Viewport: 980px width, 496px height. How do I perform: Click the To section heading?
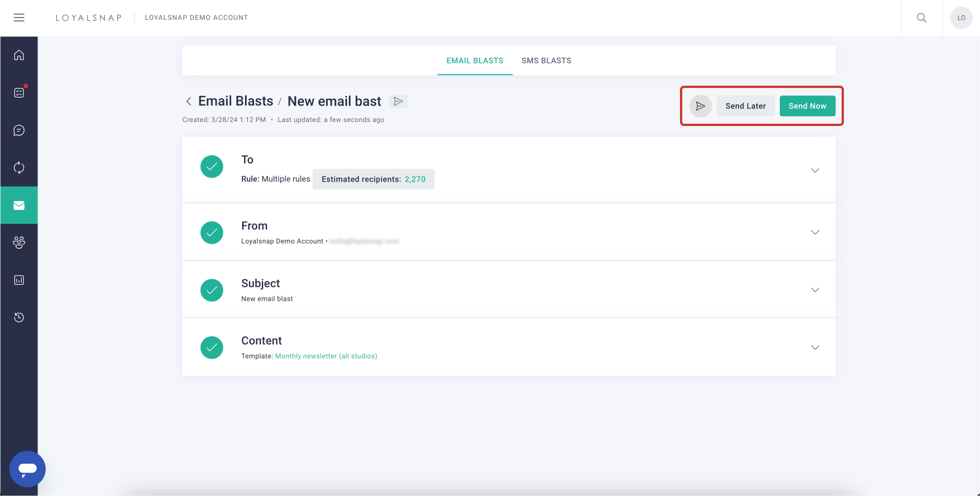247,159
